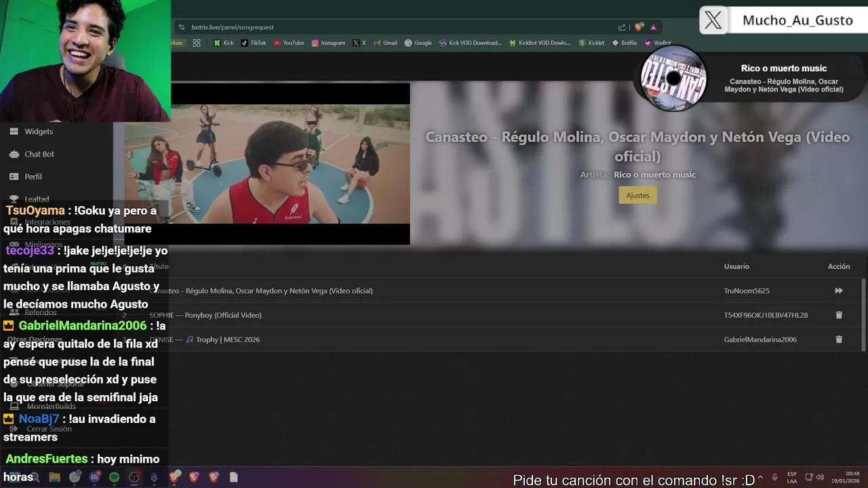Viewport: 868px width, 488px height.
Task: Open the Brave Rewards triangle icon
Action: 654,27
